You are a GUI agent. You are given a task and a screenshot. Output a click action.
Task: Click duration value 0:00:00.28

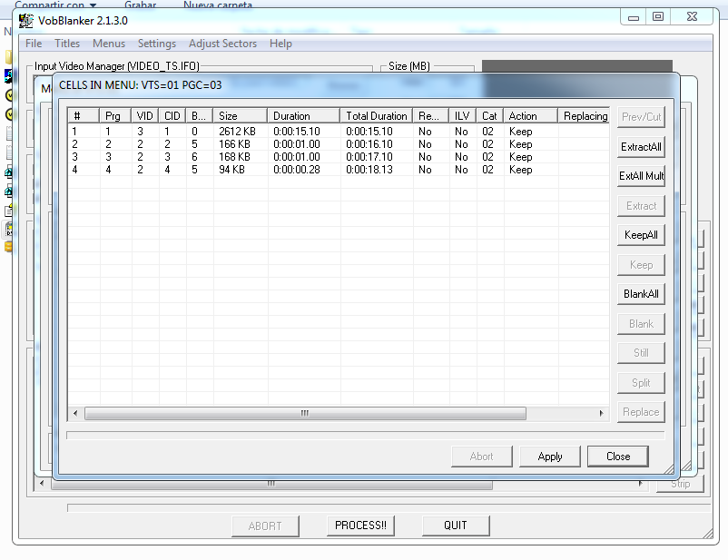(297, 170)
